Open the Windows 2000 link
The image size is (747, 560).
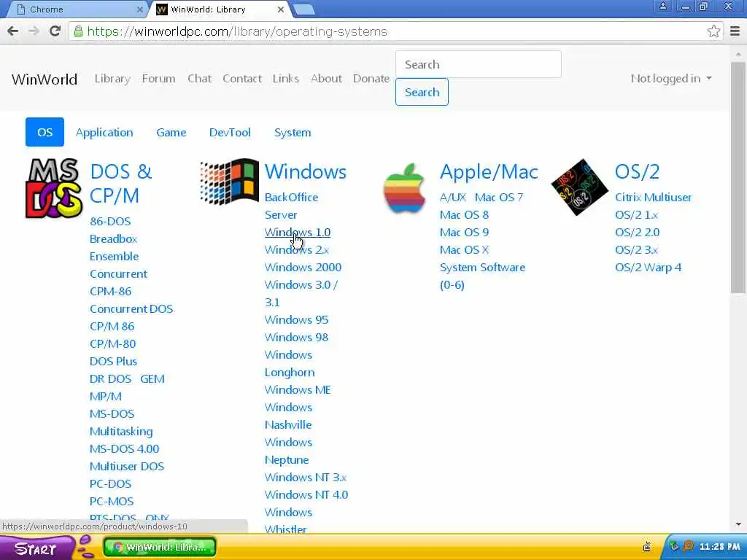click(x=303, y=267)
